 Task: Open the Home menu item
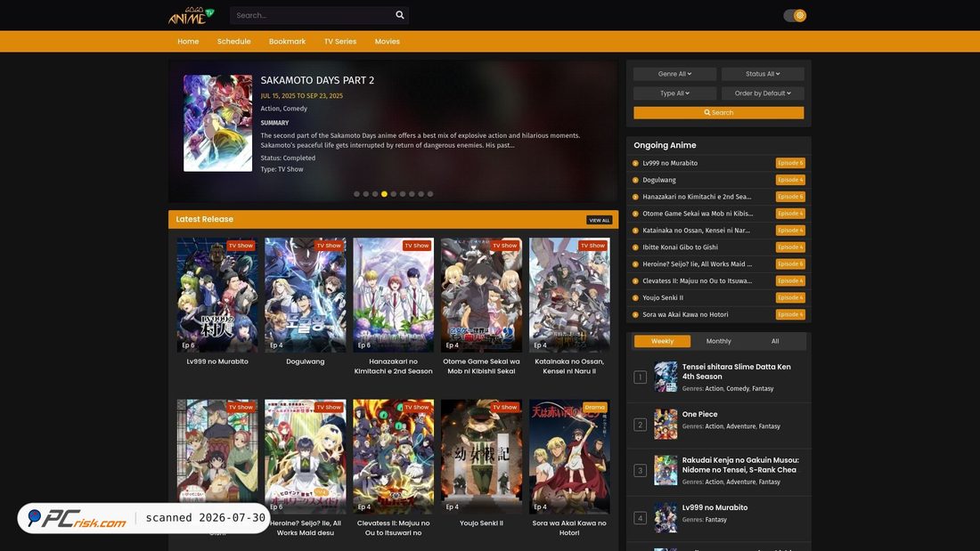pos(188,41)
